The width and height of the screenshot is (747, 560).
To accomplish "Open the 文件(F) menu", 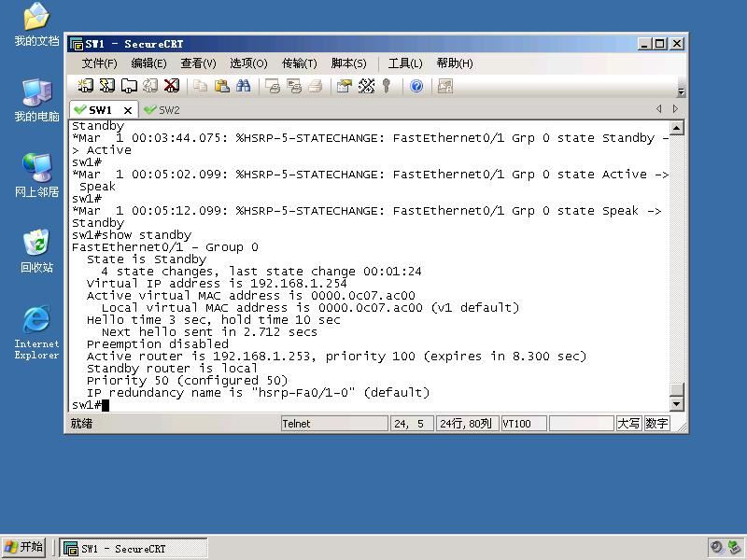I will click(x=99, y=63).
